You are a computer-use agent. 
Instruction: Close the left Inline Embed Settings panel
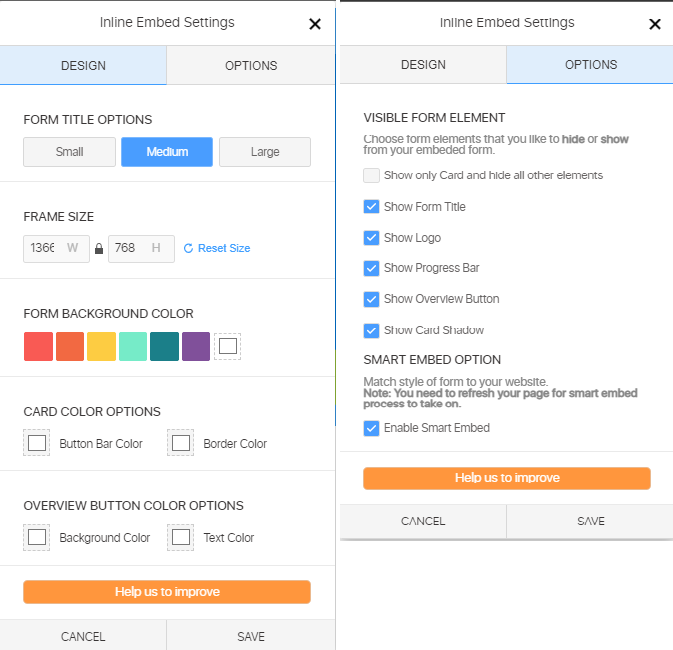point(315,24)
